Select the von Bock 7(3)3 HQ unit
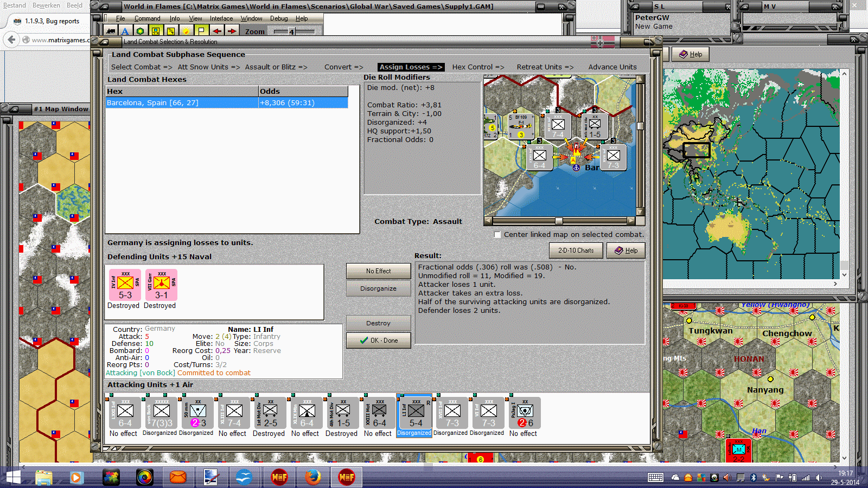This screenshot has width=868, height=488. click(160, 413)
